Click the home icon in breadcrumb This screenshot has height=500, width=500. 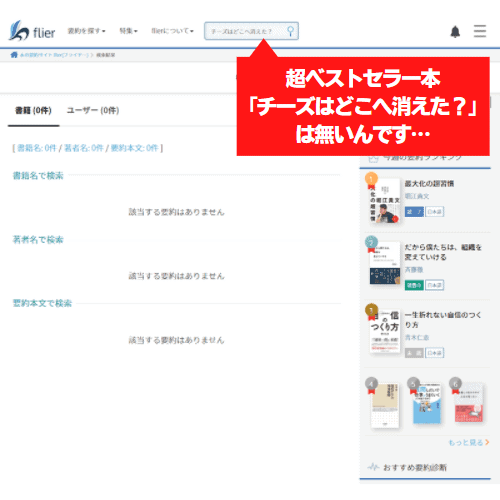[x=14, y=55]
